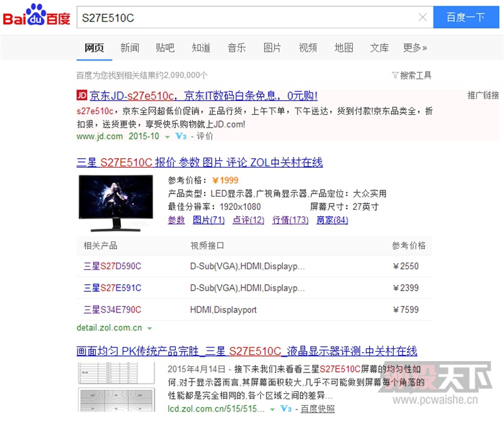Open the 贴吧 tab
This screenshot has width=504, height=421.
pos(165,48)
